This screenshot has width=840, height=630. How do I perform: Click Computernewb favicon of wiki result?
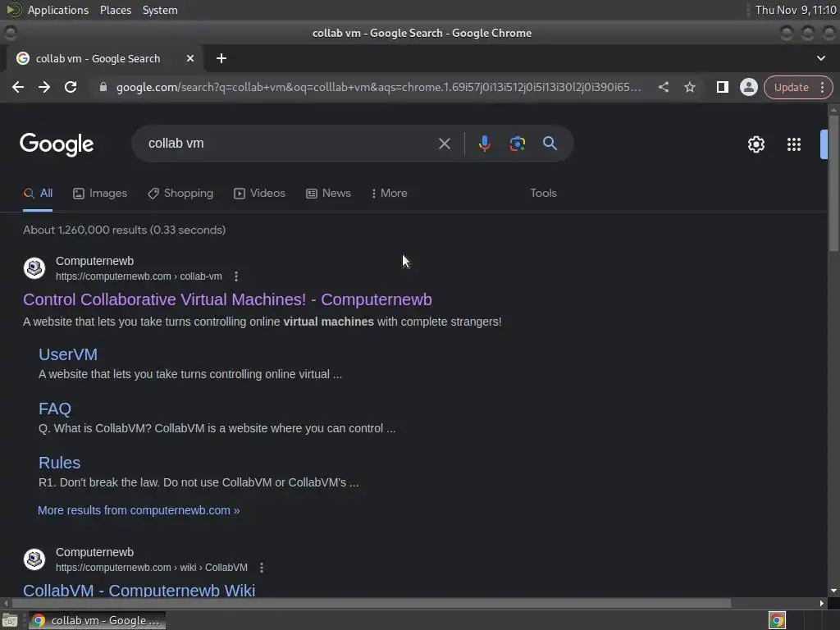(x=34, y=559)
